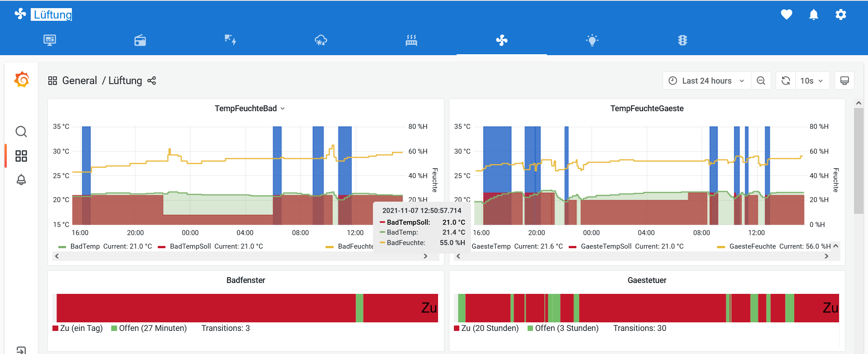Click the Lüftung dashboard title

pyautogui.click(x=125, y=80)
